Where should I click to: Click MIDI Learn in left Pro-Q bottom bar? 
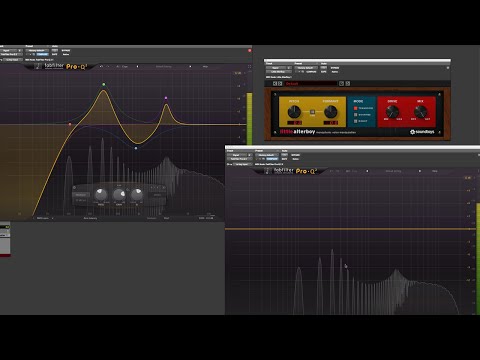point(43,218)
